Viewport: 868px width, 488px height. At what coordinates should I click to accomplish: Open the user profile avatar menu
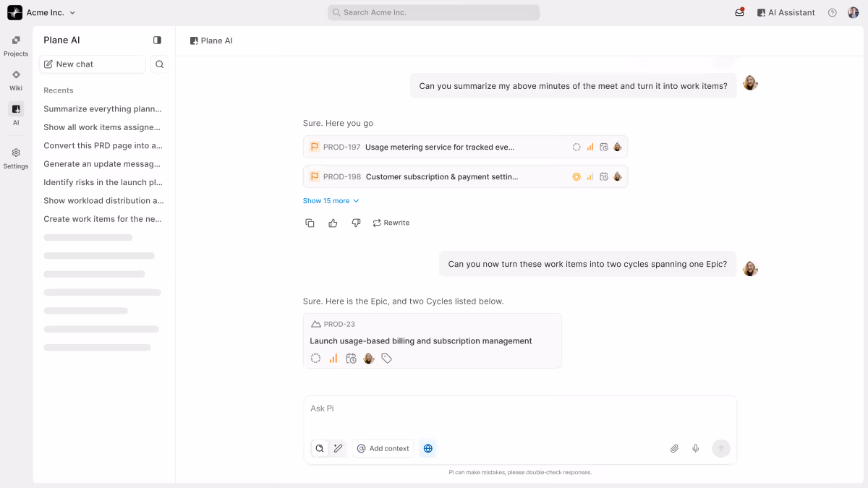(854, 12)
